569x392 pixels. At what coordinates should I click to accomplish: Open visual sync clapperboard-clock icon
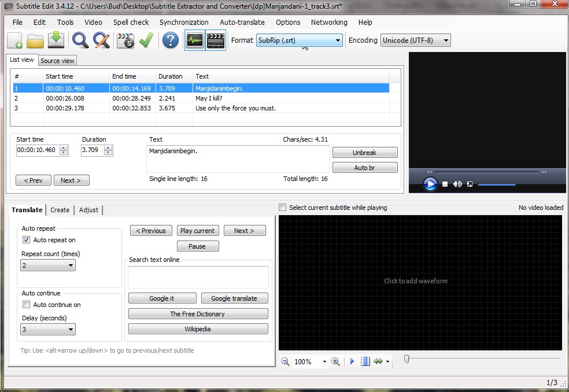point(125,40)
